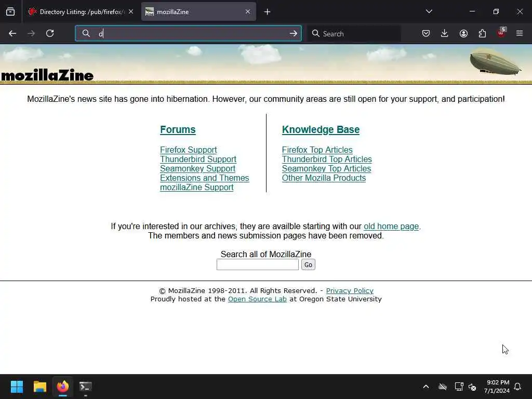
Task: Click the Go search button
Action: point(308,264)
